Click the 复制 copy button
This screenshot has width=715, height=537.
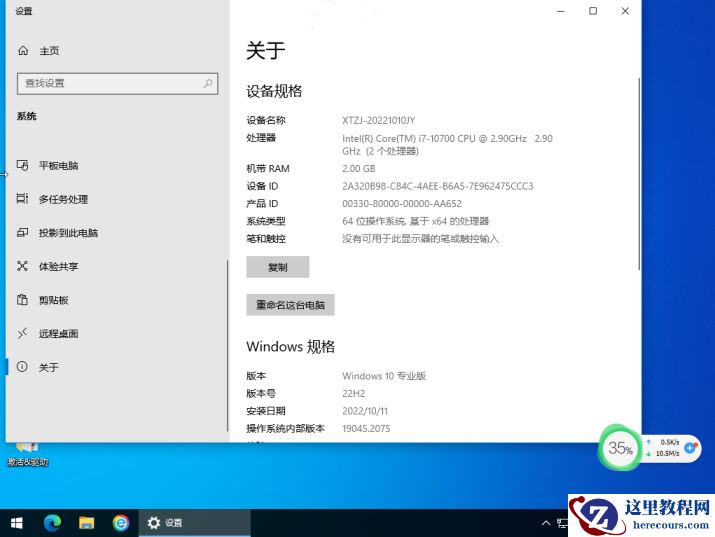pos(278,267)
